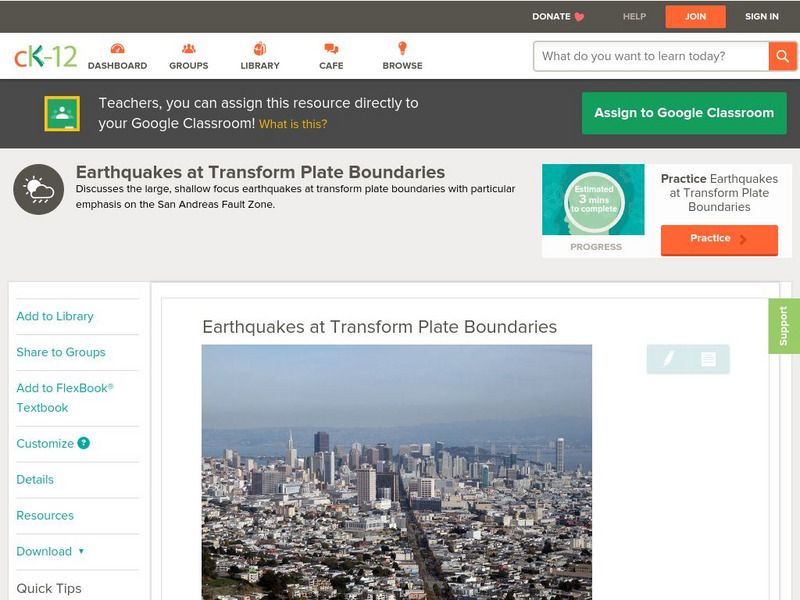Click the green Google Classroom icon
800x600 pixels.
point(62,113)
